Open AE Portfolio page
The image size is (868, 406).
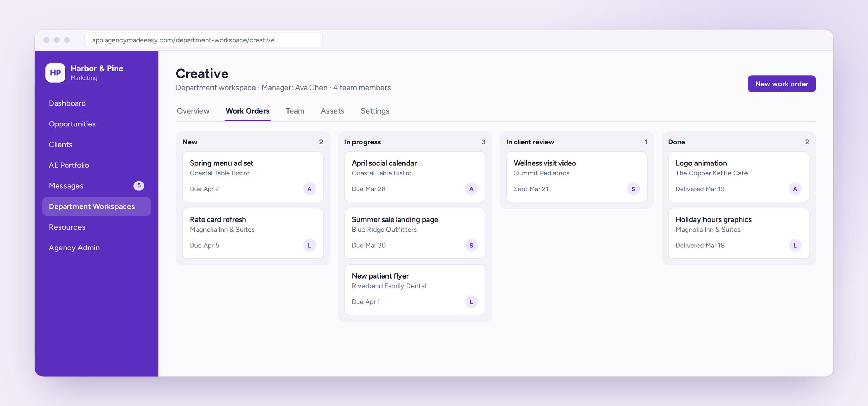[x=97, y=165]
